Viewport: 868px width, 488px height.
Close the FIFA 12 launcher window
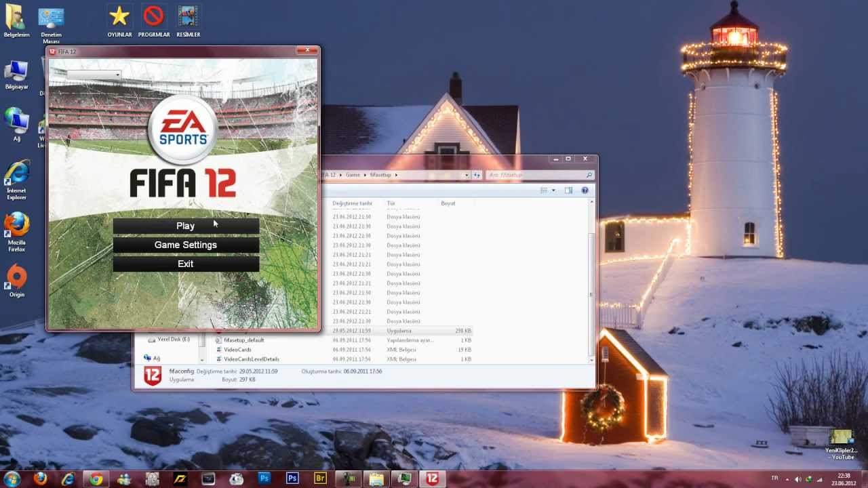point(307,50)
